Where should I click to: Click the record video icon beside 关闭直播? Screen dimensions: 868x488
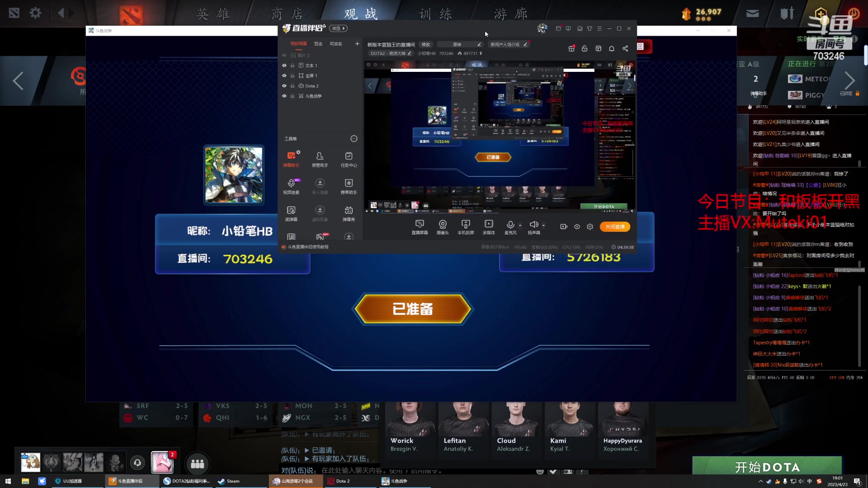[564, 227]
